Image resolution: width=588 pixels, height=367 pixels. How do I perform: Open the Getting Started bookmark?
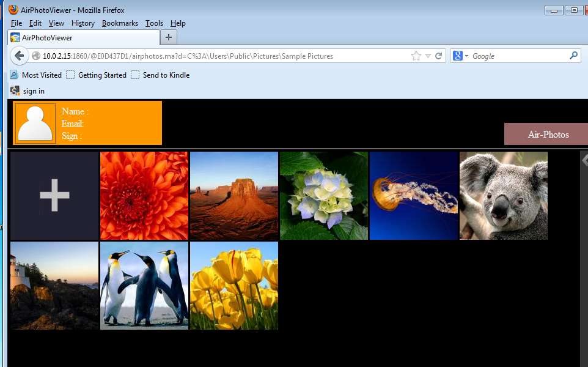click(x=97, y=75)
